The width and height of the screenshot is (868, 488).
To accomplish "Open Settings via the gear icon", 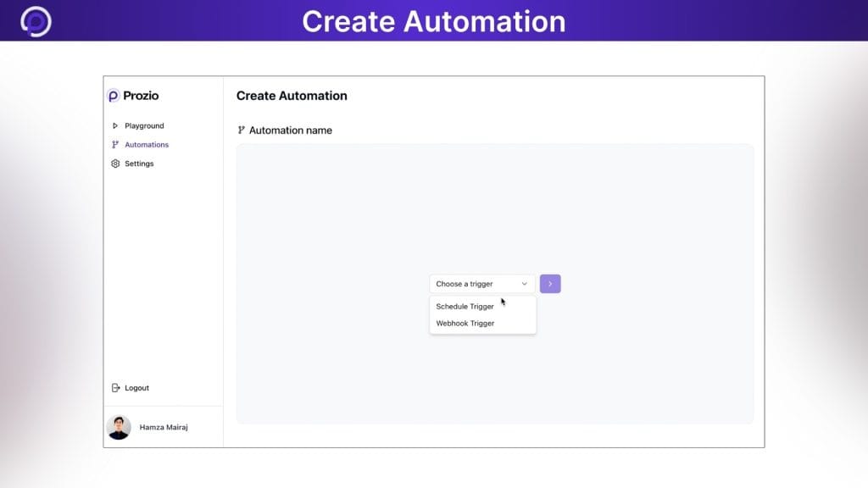I will [116, 164].
